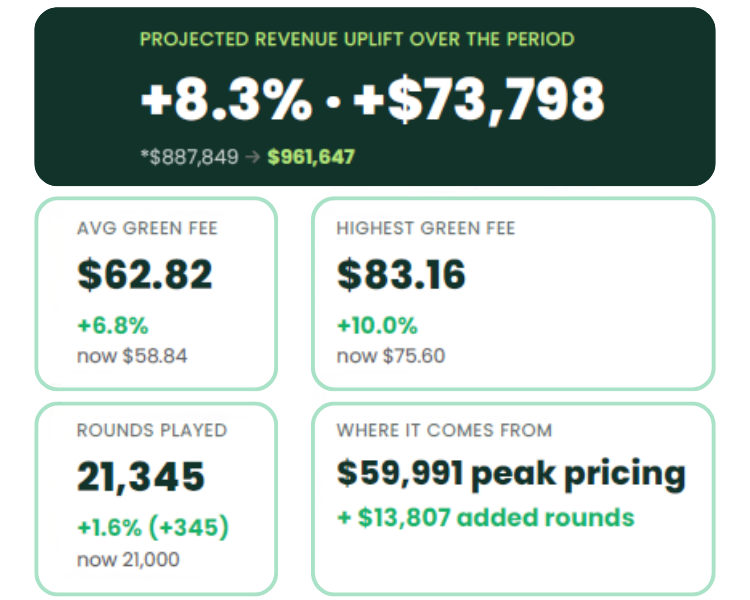Click the 21,345 rounds figure
Image resolution: width=750 pixels, height=600 pixels.
141,477
